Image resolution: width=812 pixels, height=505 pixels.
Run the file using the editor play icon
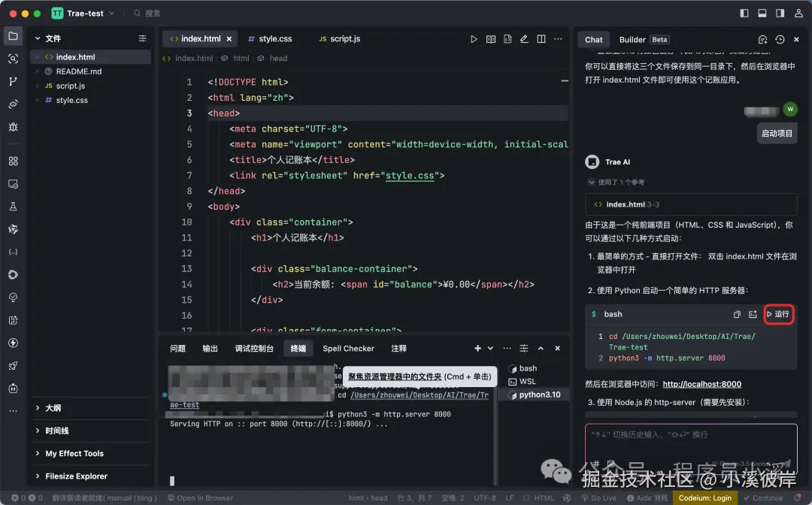click(474, 39)
